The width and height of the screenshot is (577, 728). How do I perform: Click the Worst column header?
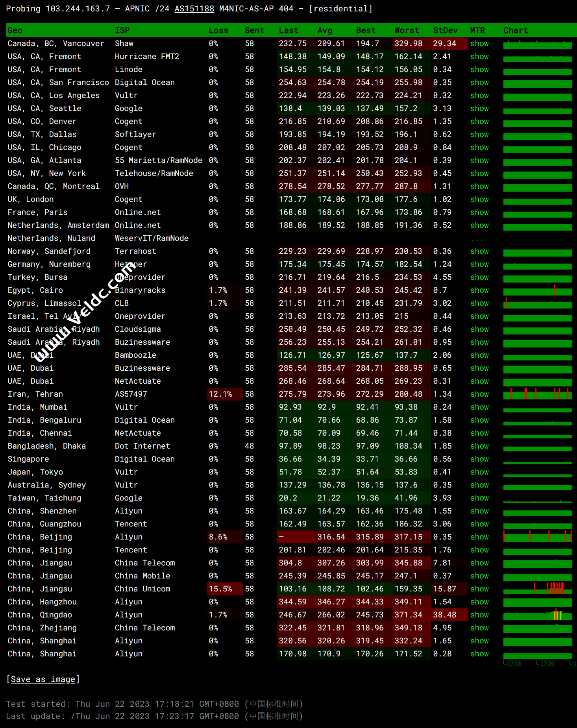click(407, 30)
